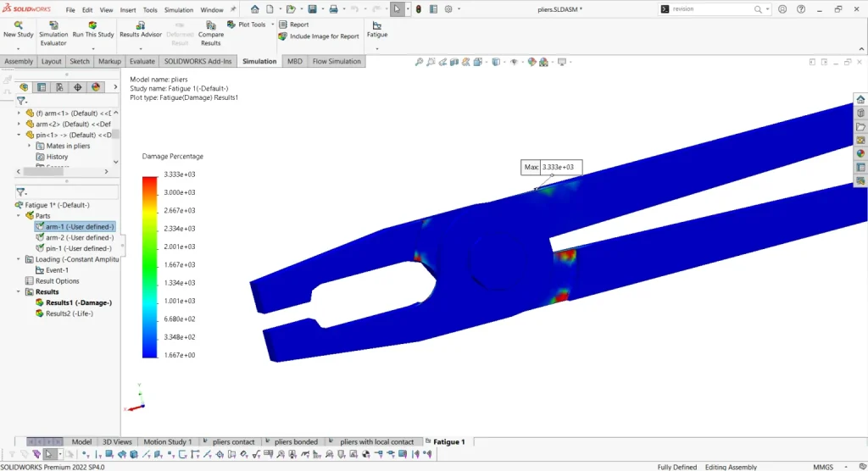868x471 pixels.
Task: Click the Apply Scene icon in the view toolbar
Action: [x=543, y=62]
